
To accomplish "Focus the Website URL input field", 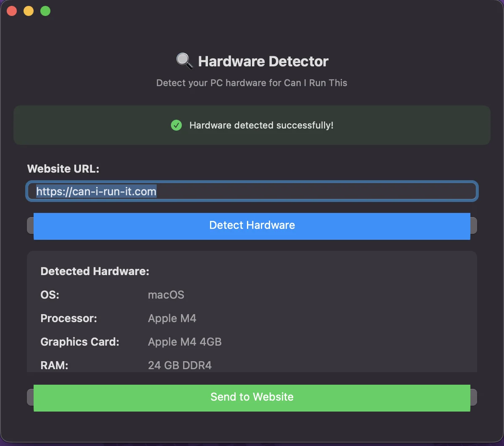I will click(252, 192).
